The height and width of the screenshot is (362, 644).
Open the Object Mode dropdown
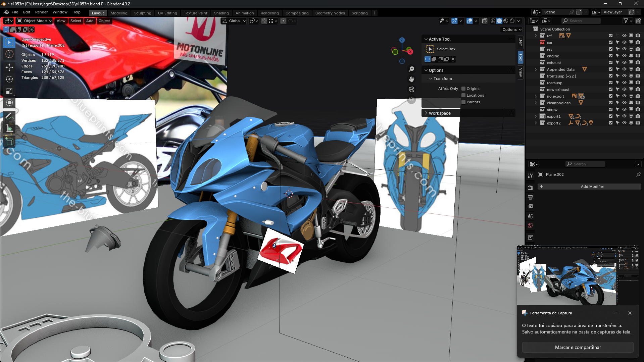click(35, 21)
